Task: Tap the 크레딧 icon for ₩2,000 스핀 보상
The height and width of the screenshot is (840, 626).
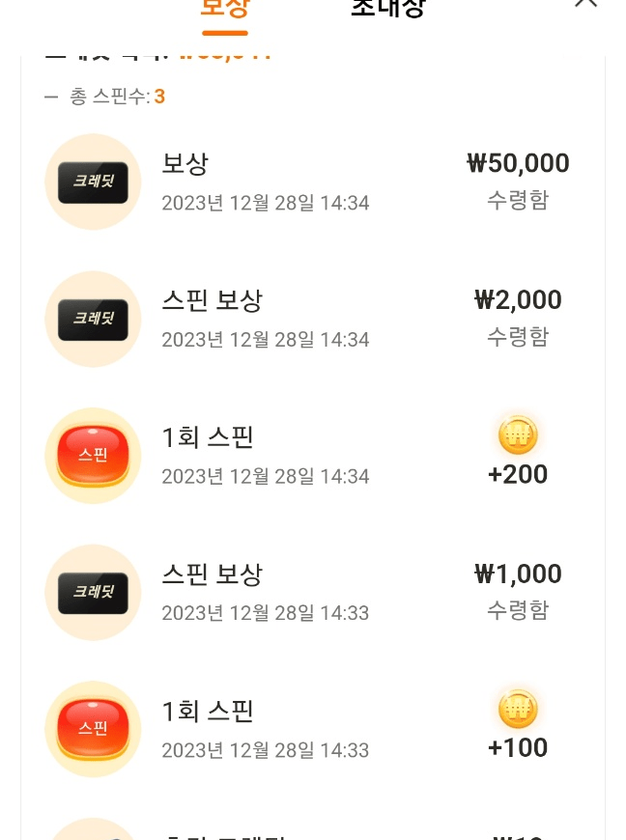Action: [x=93, y=320]
